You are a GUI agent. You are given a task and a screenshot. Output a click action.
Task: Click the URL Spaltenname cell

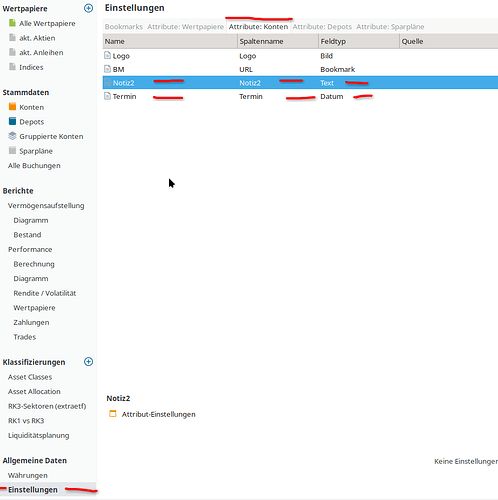point(246,69)
